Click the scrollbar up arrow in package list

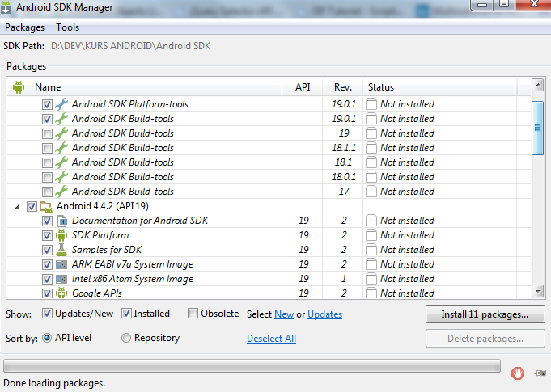point(537,85)
